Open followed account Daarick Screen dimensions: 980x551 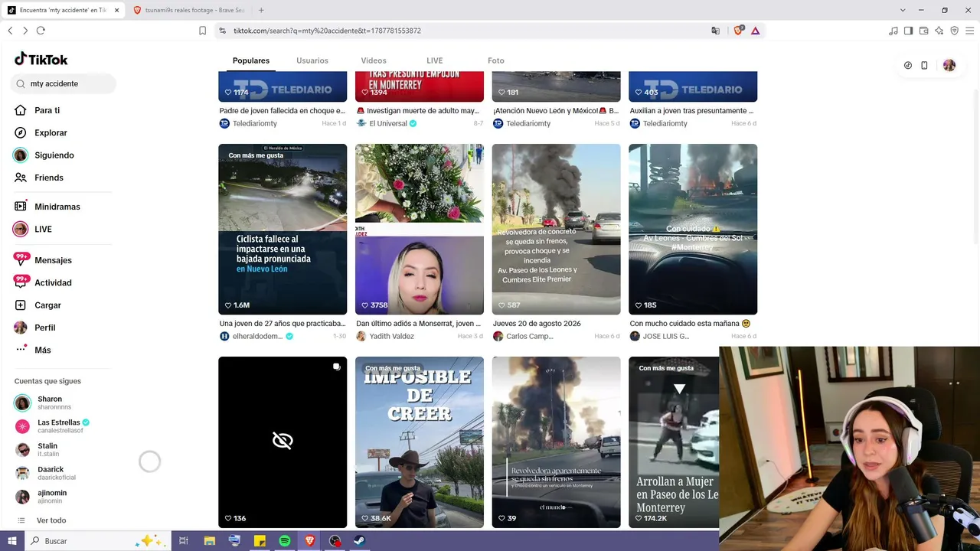pos(51,473)
